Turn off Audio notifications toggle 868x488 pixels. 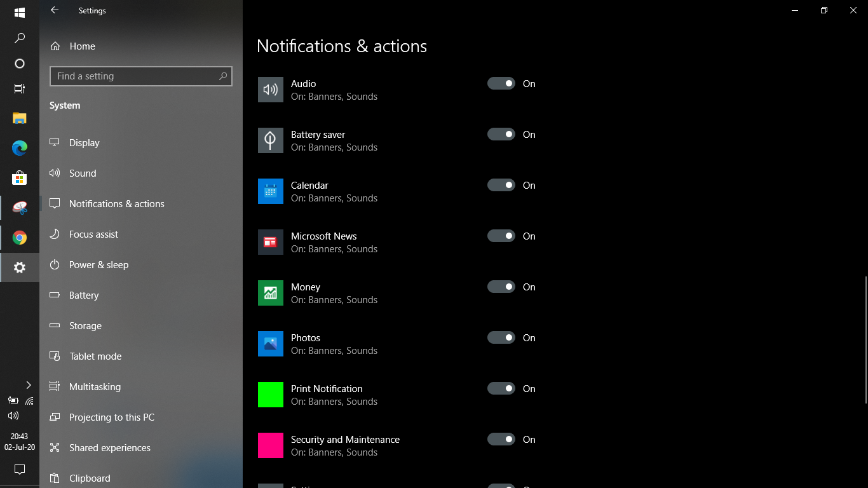(501, 83)
